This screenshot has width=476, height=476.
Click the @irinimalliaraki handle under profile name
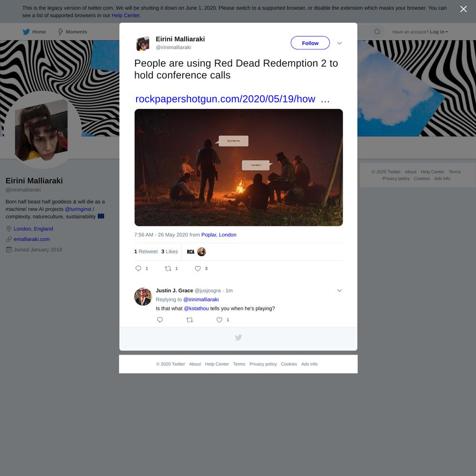click(x=23, y=190)
